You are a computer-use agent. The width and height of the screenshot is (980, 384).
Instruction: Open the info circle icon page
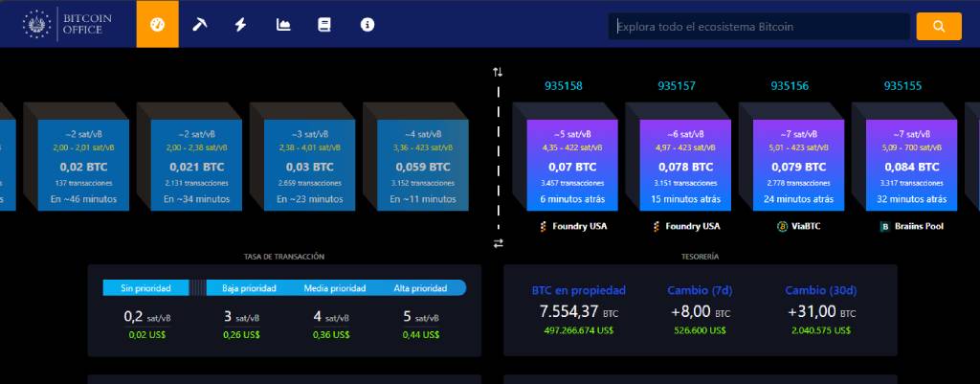(367, 24)
